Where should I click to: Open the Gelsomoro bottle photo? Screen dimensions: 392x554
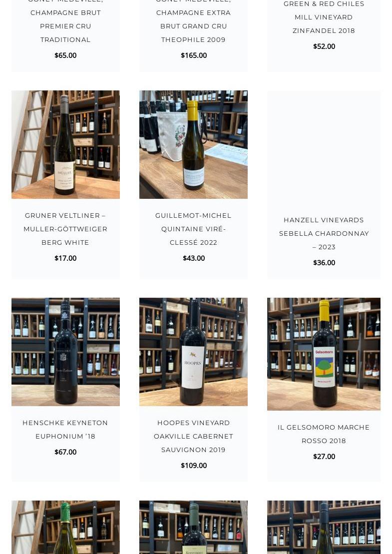point(324,354)
